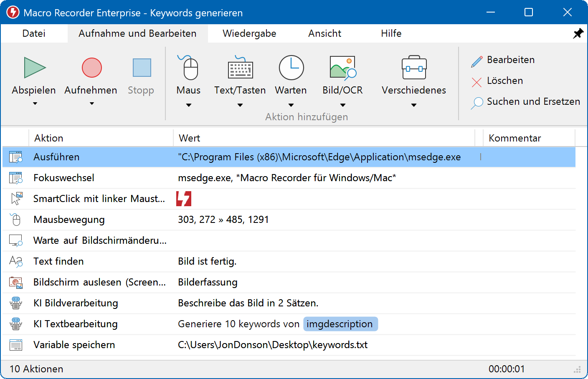Open the Datei menu

(x=34, y=33)
